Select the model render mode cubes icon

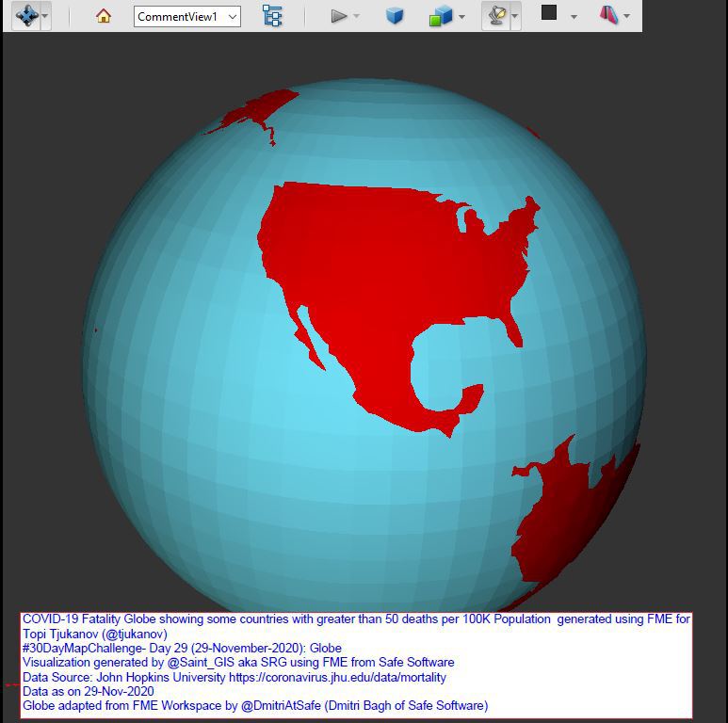(440, 16)
